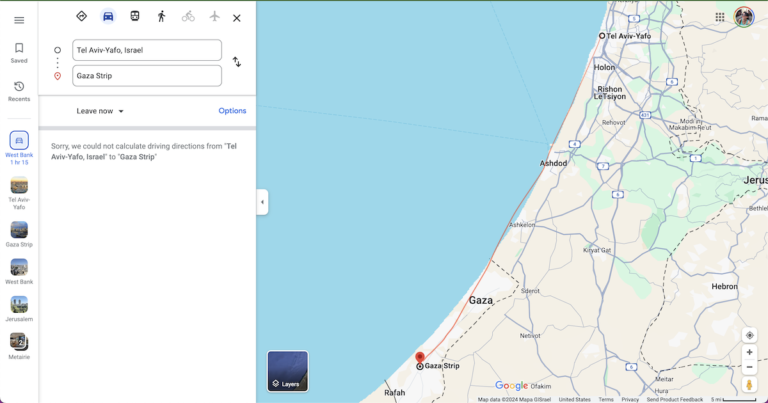Viewport: 768px width, 403px height.
Task: Select cycling travel mode
Action: point(188,16)
